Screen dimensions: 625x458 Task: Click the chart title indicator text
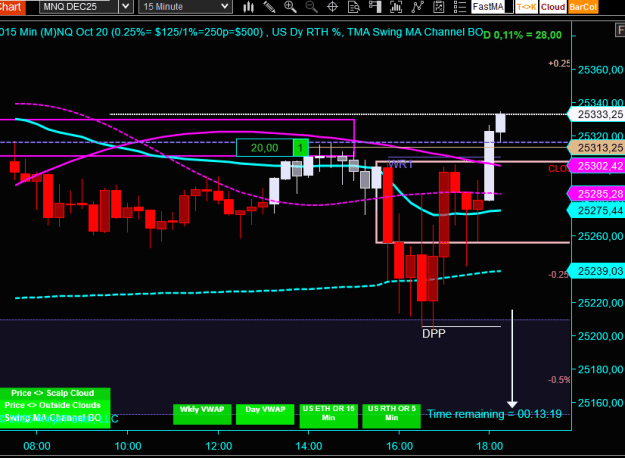(241, 32)
